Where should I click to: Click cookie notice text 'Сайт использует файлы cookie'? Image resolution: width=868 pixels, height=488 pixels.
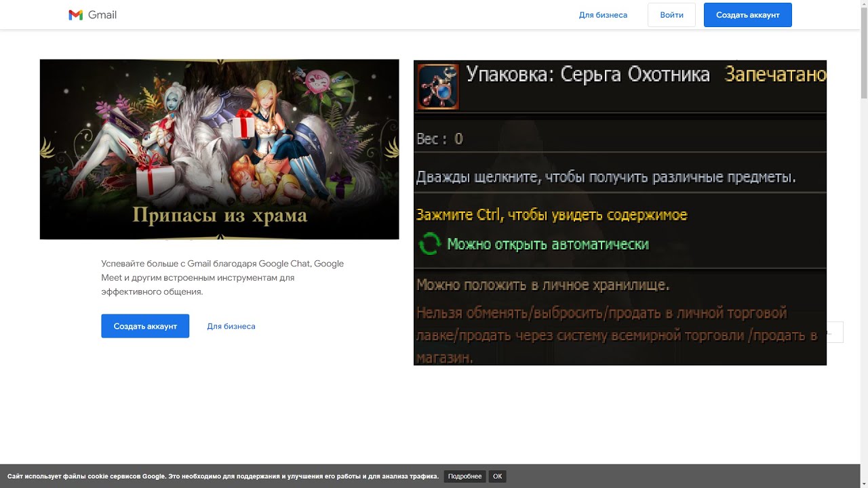tap(223, 476)
